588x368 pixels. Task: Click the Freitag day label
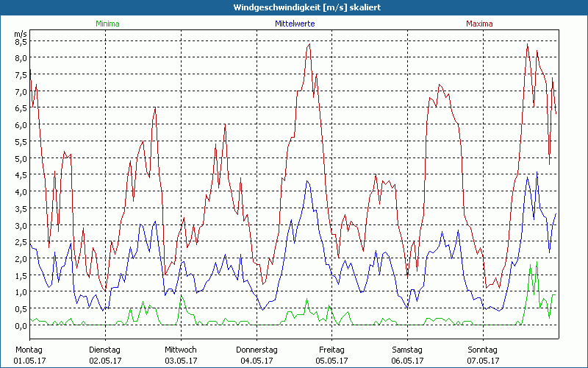(332, 350)
